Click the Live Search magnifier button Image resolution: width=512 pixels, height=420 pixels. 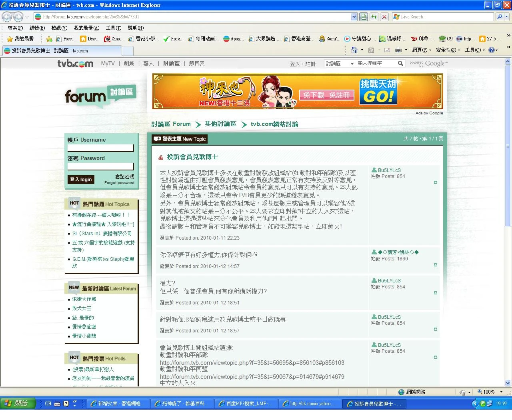point(499,17)
